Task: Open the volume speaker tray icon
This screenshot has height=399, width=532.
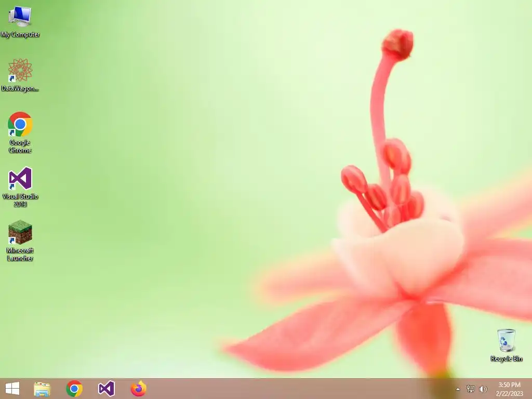Action: (483, 389)
